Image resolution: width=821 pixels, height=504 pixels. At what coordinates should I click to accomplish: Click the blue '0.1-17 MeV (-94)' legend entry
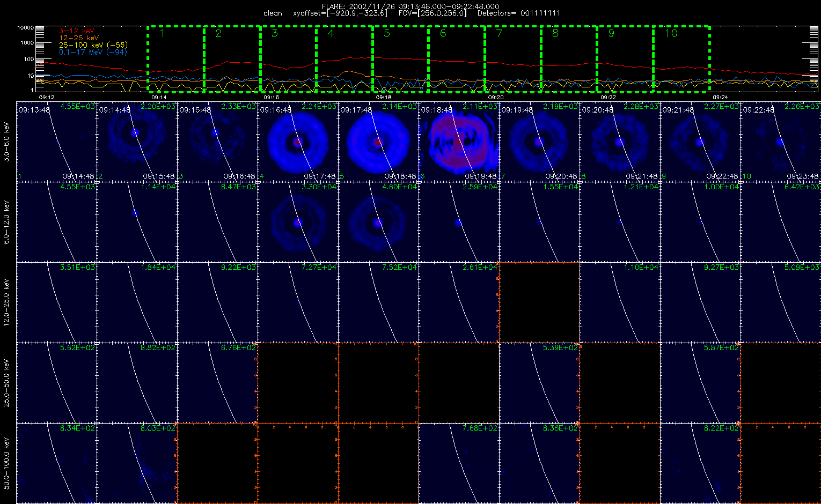coord(93,52)
